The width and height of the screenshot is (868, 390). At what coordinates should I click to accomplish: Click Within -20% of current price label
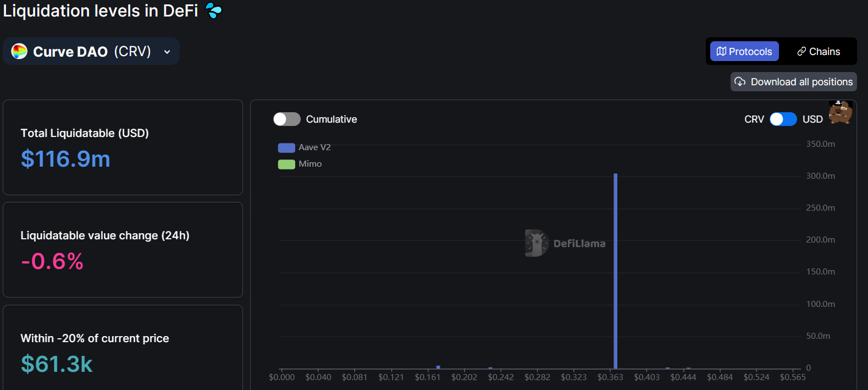[95, 338]
